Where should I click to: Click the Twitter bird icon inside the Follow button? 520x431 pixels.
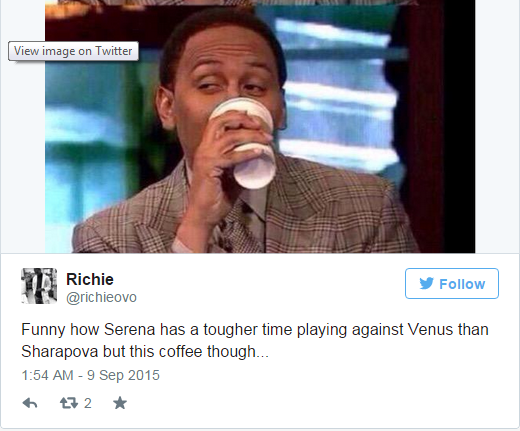[426, 284]
